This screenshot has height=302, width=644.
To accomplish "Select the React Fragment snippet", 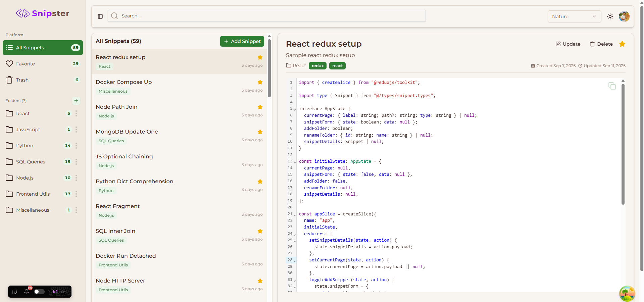I will (x=179, y=211).
